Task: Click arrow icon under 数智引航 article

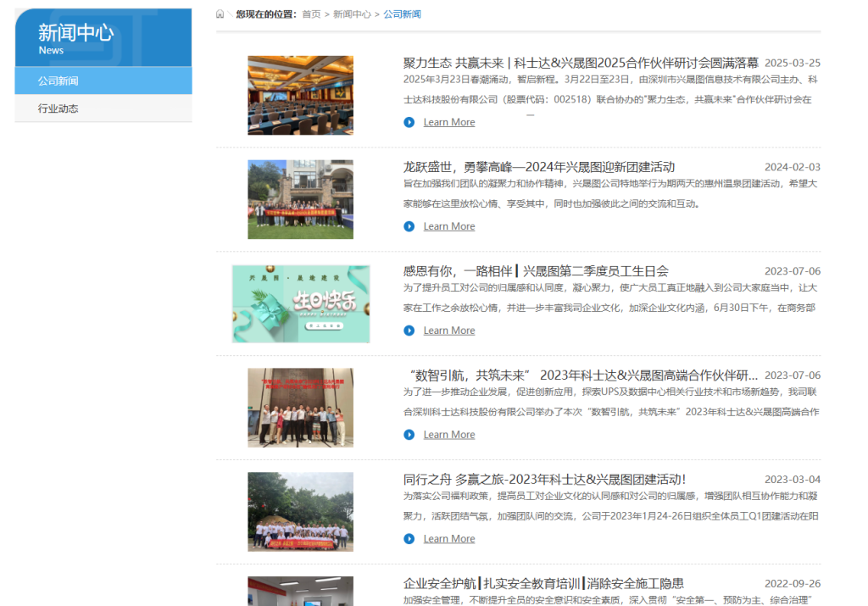Action: (x=409, y=435)
